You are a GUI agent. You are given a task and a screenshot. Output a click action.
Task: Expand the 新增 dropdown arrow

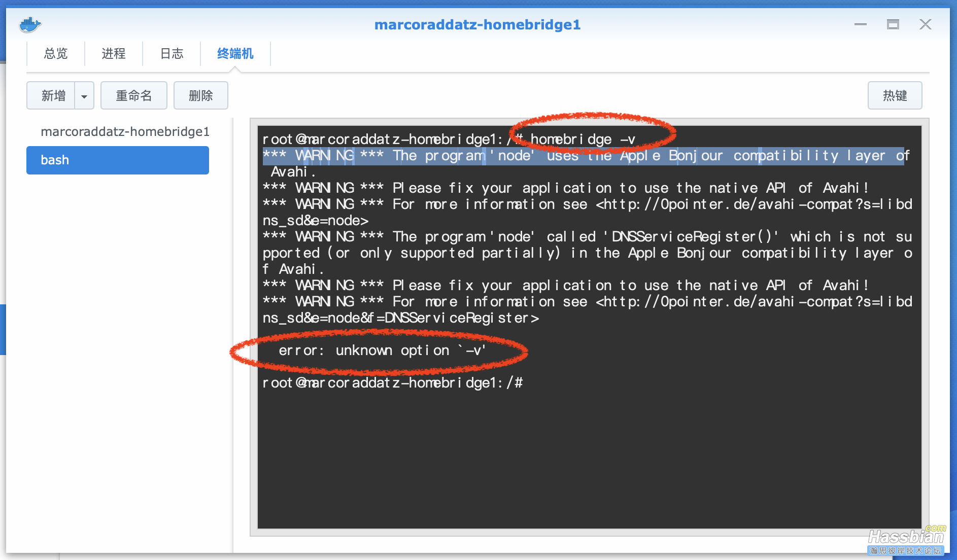click(x=84, y=95)
